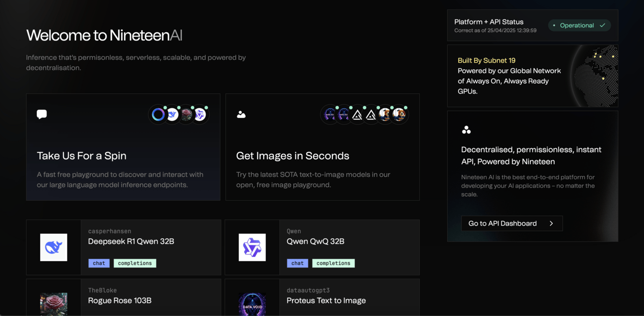Screen dimensions: 644x316
Task: Click the Decentralised, permissionless, instant API heading
Action: pyautogui.click(x=531, y=155)
